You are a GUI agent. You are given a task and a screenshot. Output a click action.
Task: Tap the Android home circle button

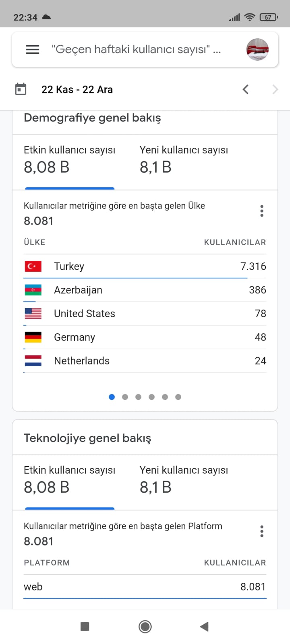145,626
